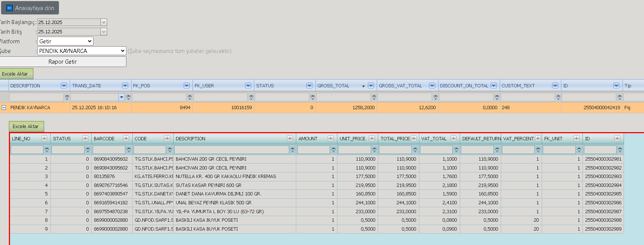Click filter icon under AMOUNT column

click(x=333, y=150)
